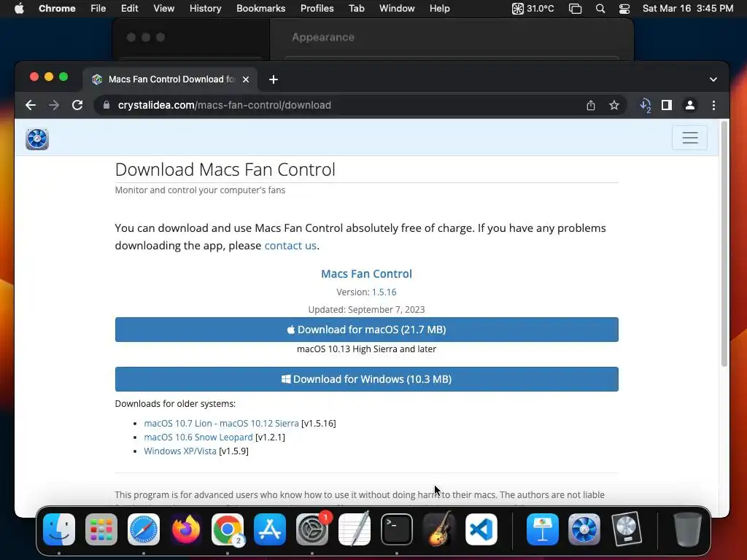Open the Tab menu
This screenshot has height=560, width=747.
coord(356,8)
